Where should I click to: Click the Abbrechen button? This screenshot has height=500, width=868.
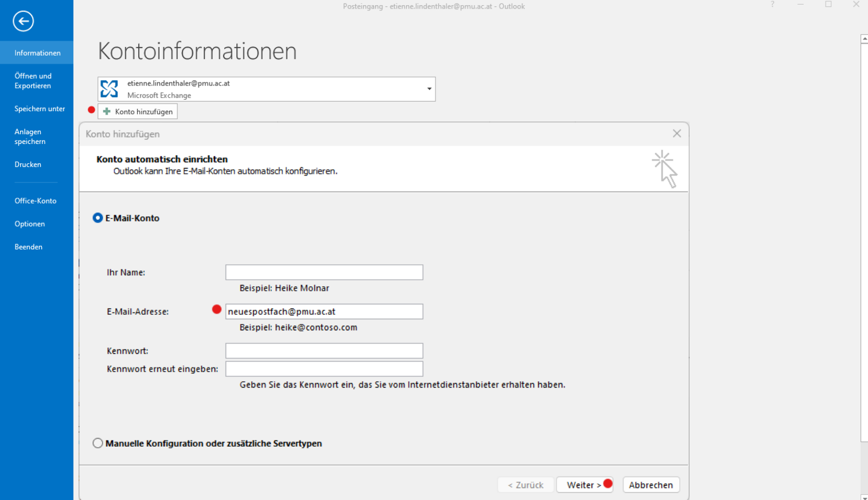pyautogui.click(x=651, y=485)
